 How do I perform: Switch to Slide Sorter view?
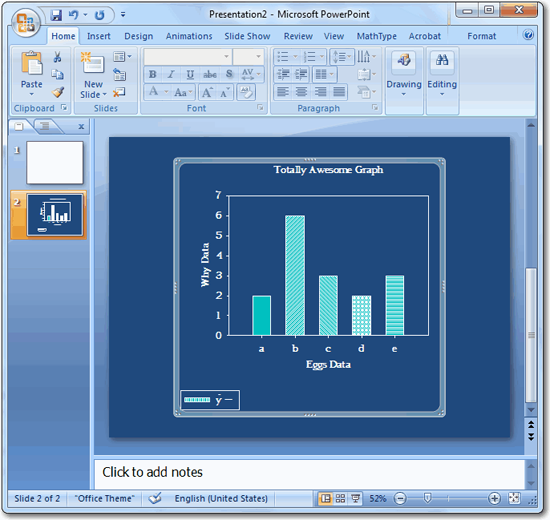(x=340, y=498)
